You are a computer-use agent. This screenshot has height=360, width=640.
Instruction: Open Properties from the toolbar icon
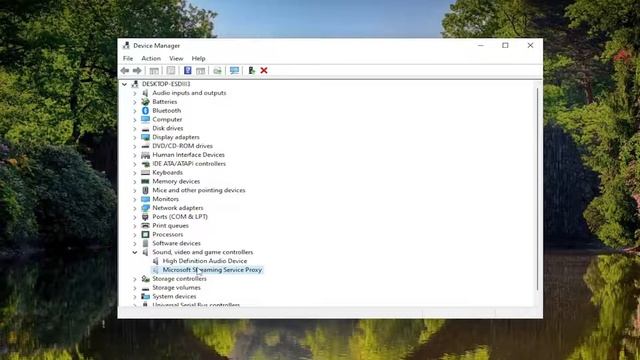point(171,71)
